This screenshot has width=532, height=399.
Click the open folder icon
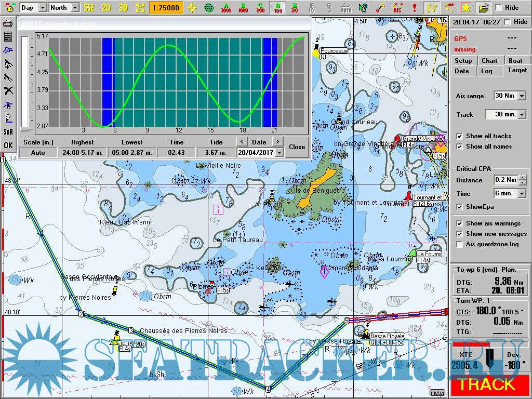(x=483, y=8)
